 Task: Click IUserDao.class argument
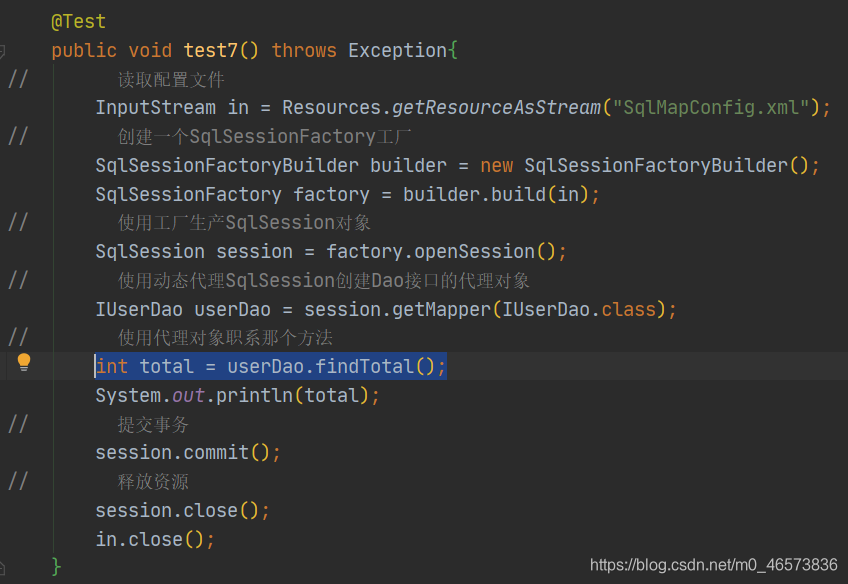[x=579, y=309]
